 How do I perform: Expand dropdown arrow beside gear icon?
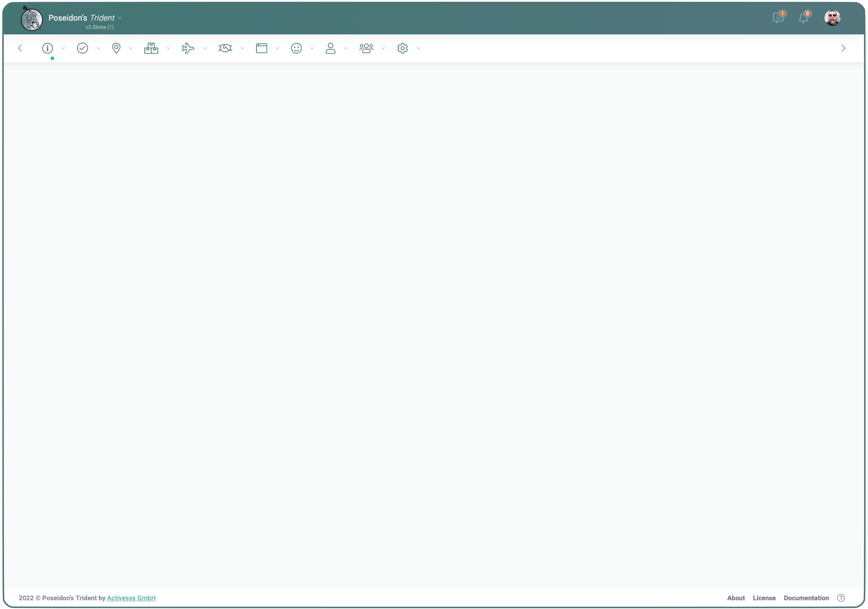(x=418, y=48)
